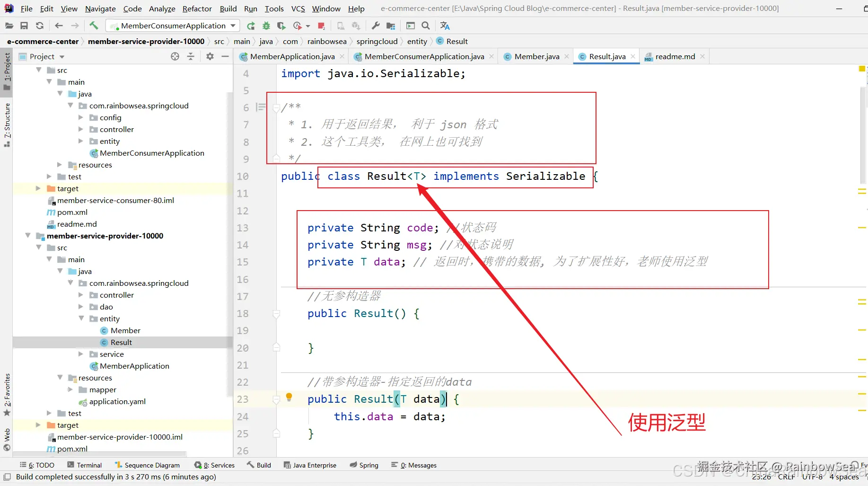Image resolution: width=868 pixels, height=486 pixels.
Task: Toggle folding of the Result(T data) constructor
Action: (276, 399)
